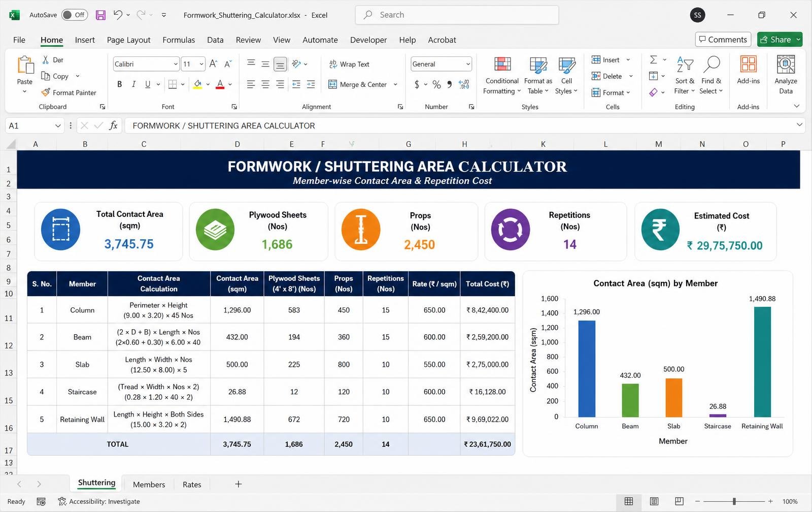The height and width of the screenshot is (512, 812).
Task: Select the Rates sheet tab
Action: coord(192,485)
